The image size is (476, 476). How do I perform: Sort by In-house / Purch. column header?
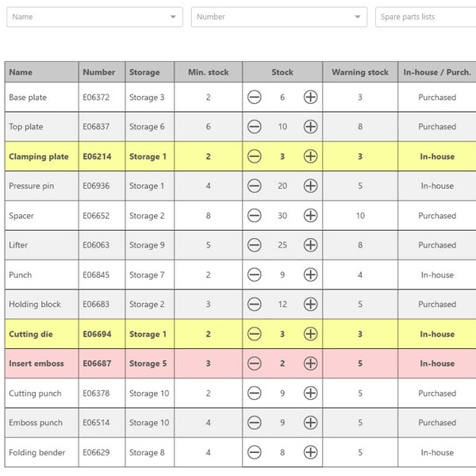(x=437, y=72)
